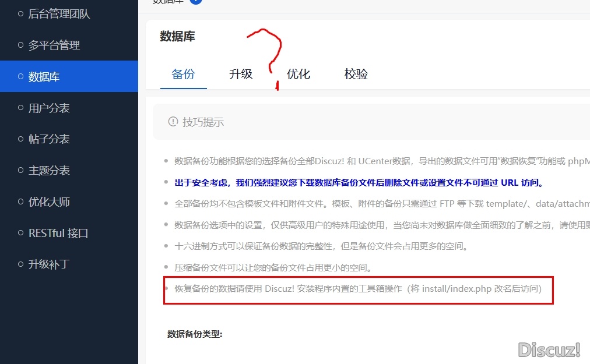Switch to the 升级 tab

click(x=240, y=74)
